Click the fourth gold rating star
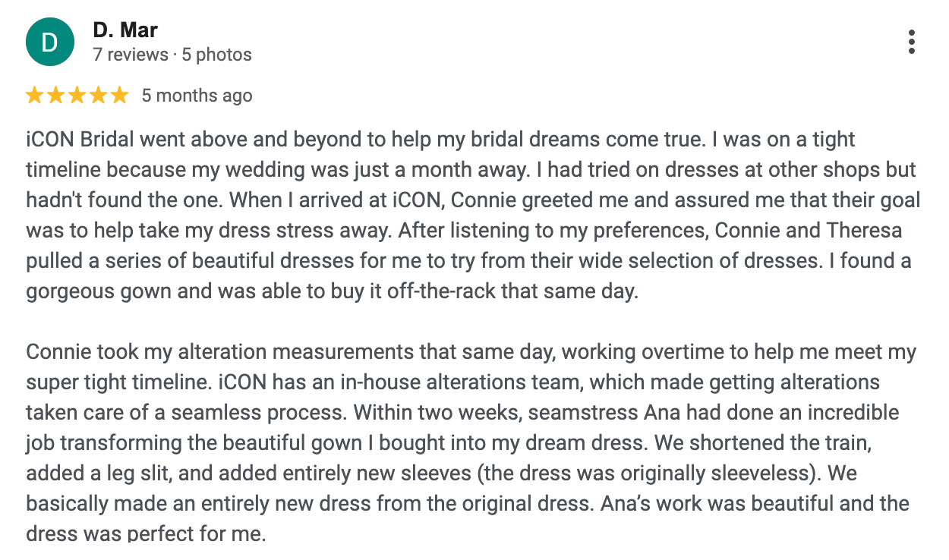949x560 pixels. (99, 96)
